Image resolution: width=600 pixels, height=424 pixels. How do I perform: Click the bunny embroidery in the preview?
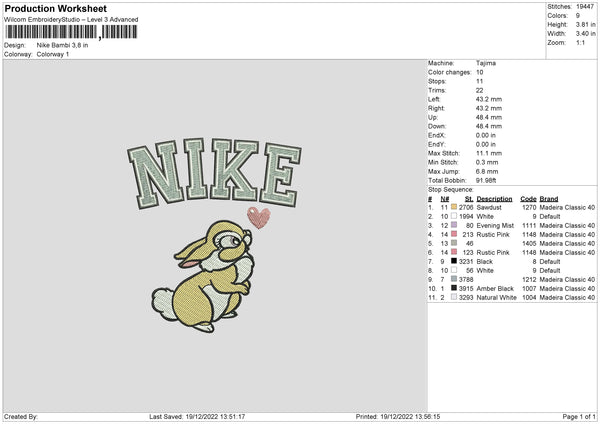click(x=203, y=276)
